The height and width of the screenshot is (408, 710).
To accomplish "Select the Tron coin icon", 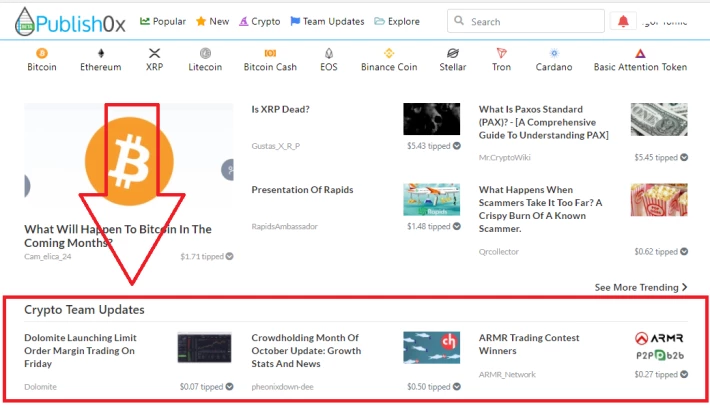I will click(501, 53).
